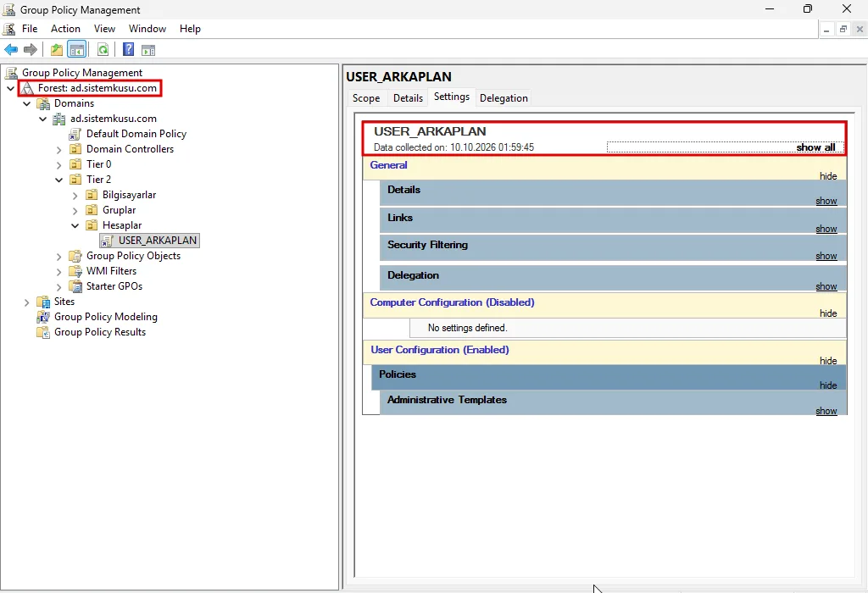868x593 pixels.
Task: Expand the Gruplar node
Action: 75,210
